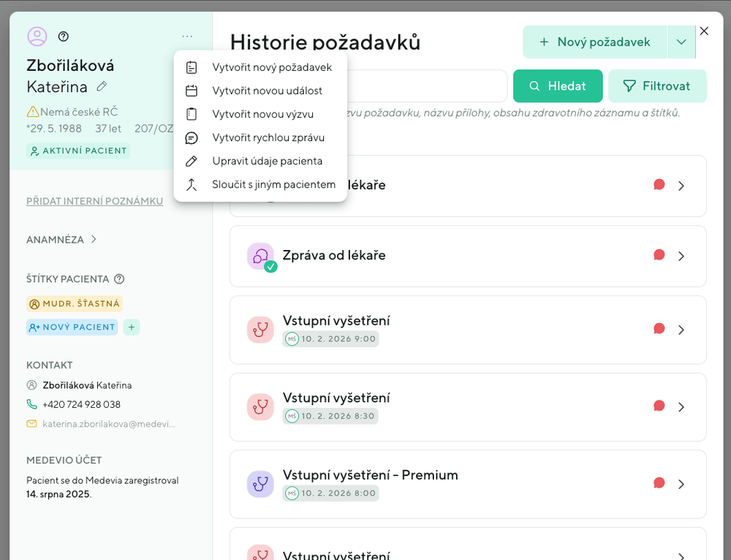The image size is (731, 560).
Task: Open Vstupní vyšetření 9:00 entry via chevron
Action: pyautogui.click(x=681, y=330)
